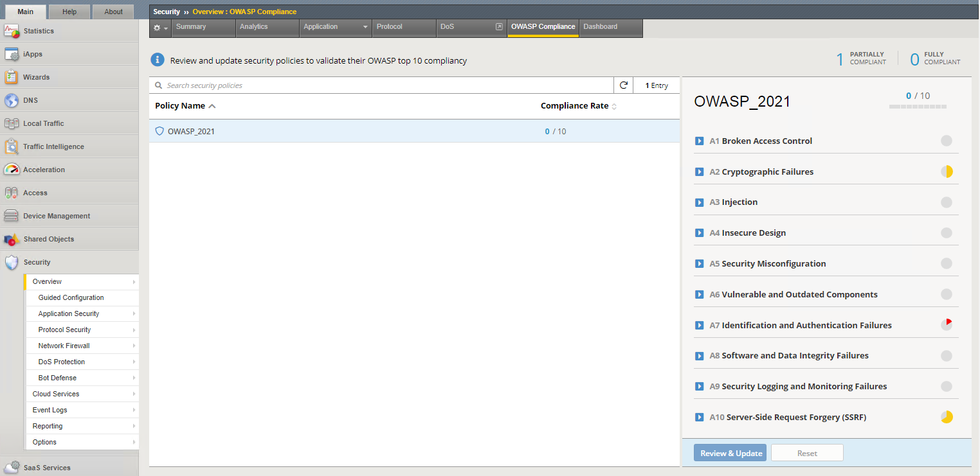This screenshot has height=476, width=980.
Task: Select the Acceleration sidebar icon
Action: click(11, 169)
